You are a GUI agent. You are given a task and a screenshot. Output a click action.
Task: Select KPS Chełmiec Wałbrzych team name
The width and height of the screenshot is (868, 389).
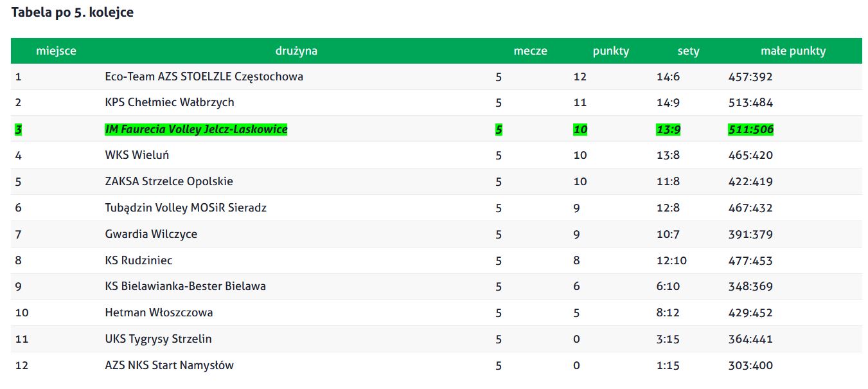(x=170, y=102)
